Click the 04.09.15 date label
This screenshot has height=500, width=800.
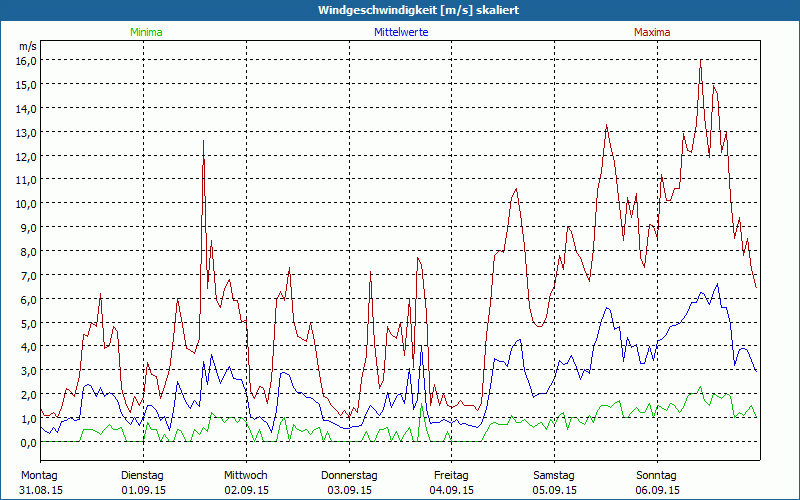point(452,490)
